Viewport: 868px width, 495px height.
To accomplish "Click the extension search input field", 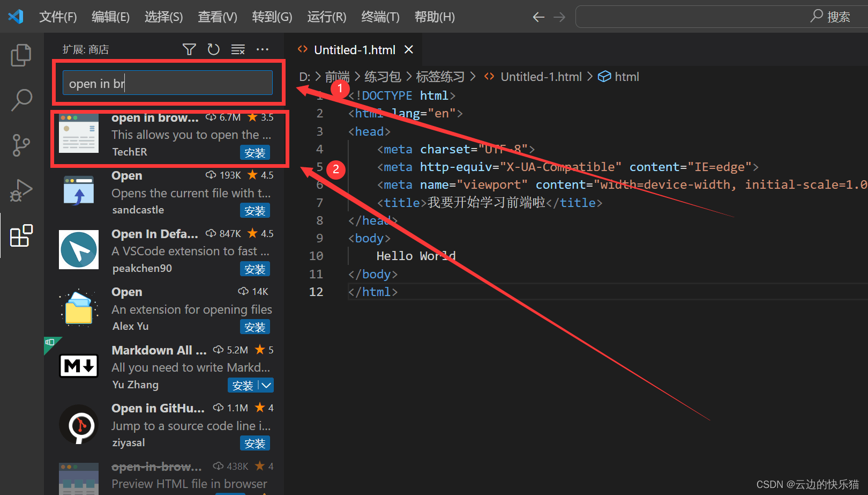I will pos(168,83).
